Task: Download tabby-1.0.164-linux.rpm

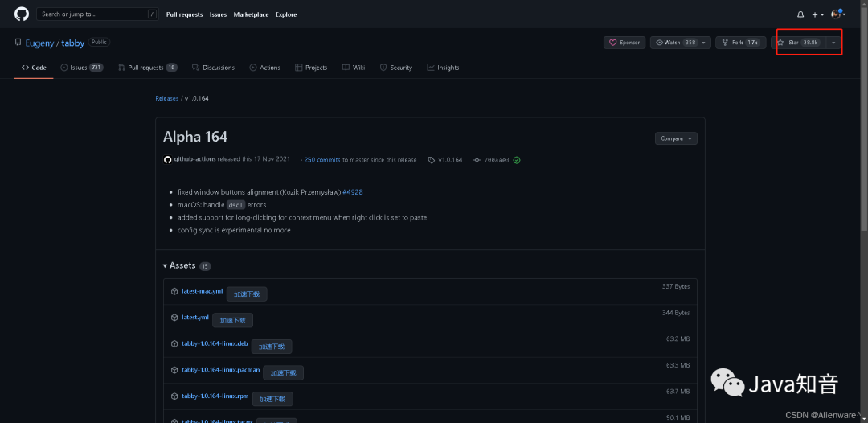Action: [215, 396]
